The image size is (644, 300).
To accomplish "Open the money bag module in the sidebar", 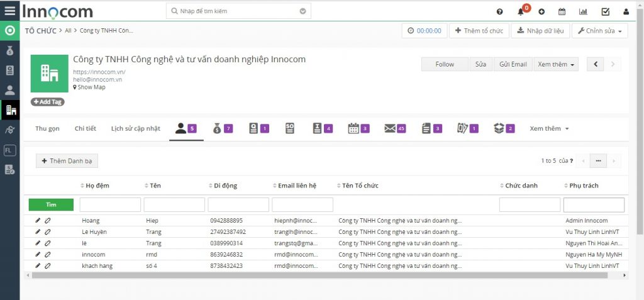I will pos(10,51).
